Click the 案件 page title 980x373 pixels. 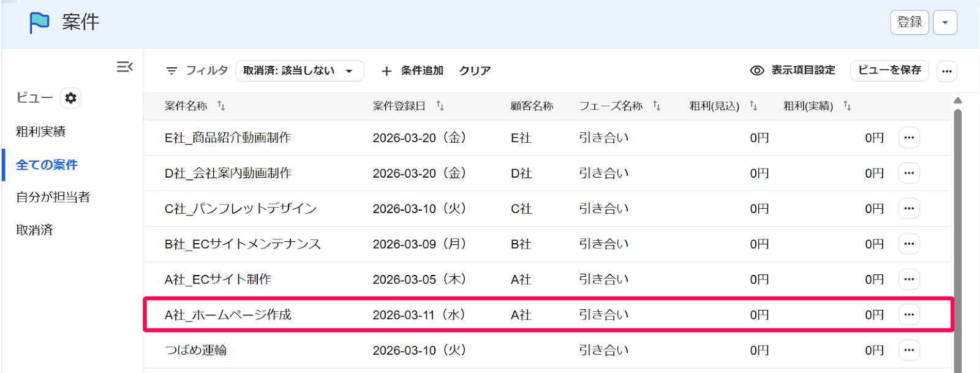click(80, 23)
